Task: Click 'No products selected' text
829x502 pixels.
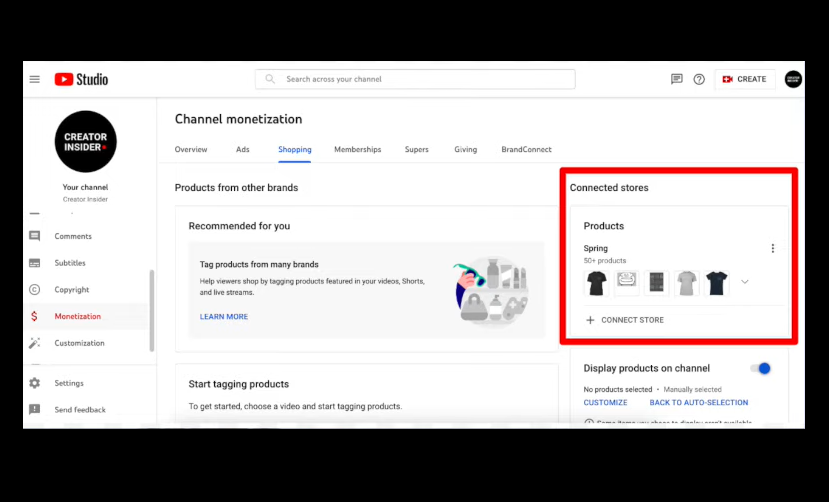Action: pyautogui.click(x=618, y=389)
